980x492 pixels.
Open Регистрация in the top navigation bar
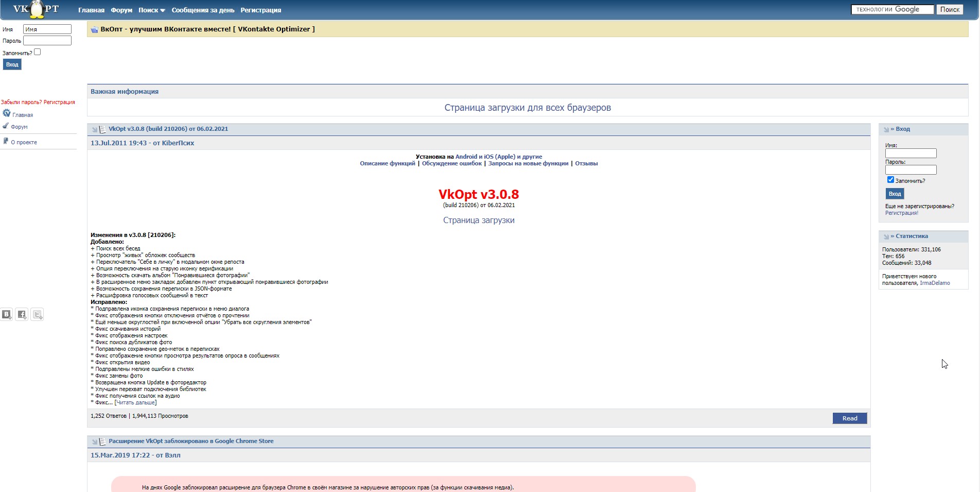click(x=260, y=10)
